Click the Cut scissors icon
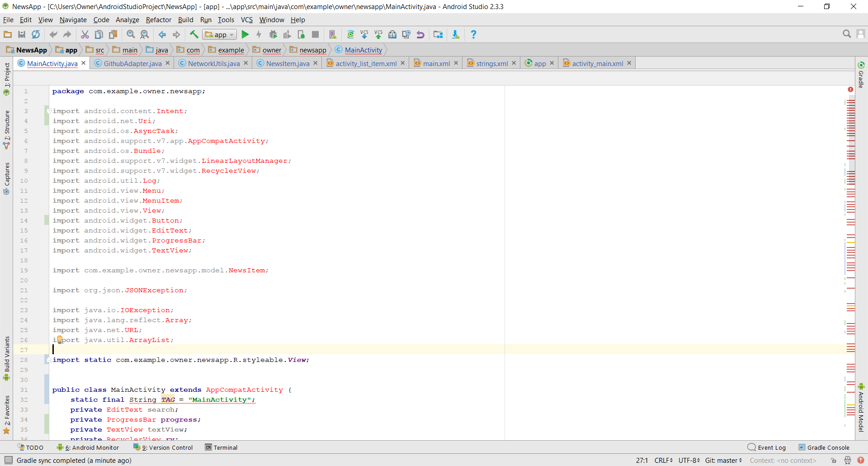868x466 pixels. click(85, 34)
